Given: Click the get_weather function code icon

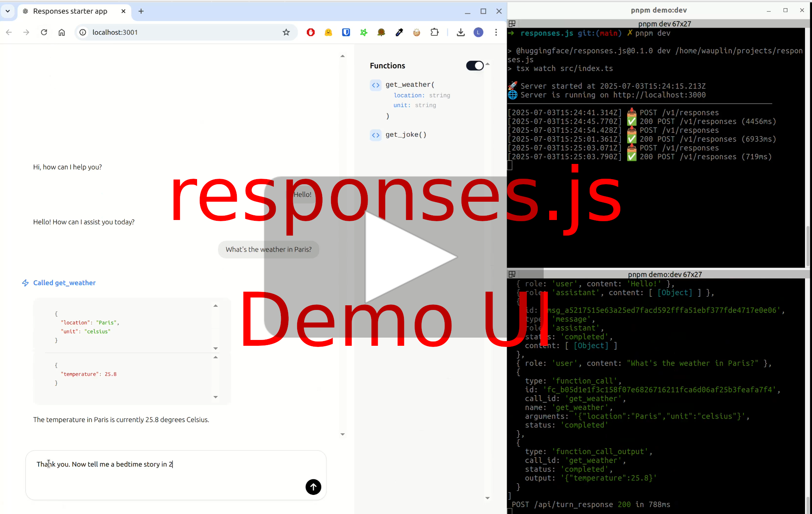Looking at the screenshot, I should [x=375, y=85].
